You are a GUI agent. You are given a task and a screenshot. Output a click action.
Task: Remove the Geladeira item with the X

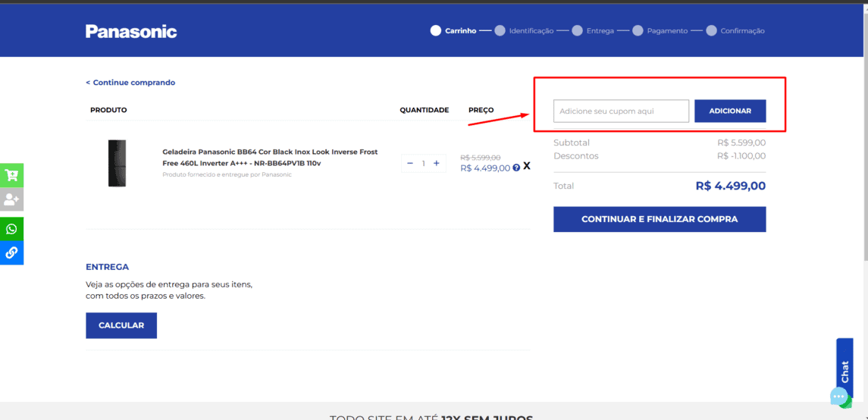(x=526, y=166)
